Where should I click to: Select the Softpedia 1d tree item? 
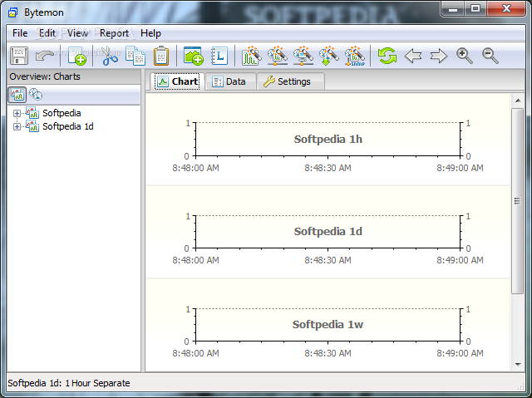68,126
